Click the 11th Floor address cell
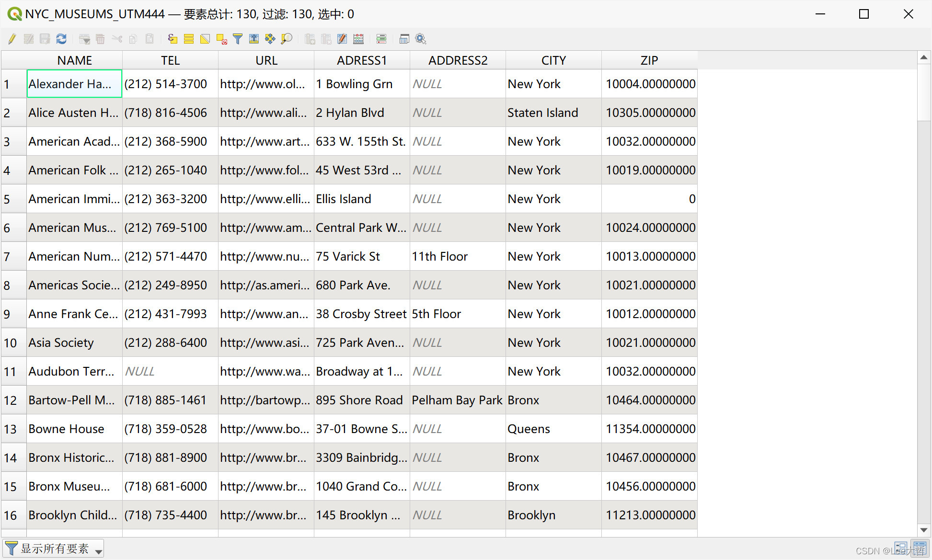The image size is (932, 560). coord(458,256)
